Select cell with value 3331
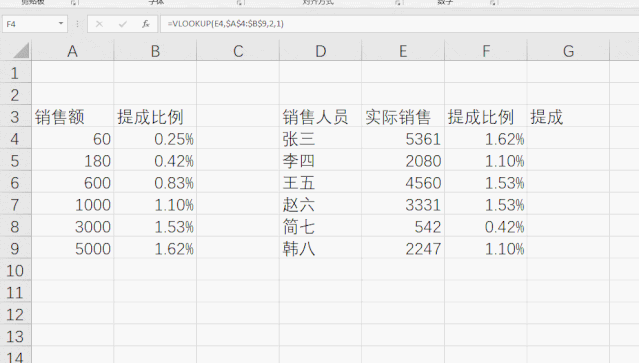639x363 pixels. tap(403, 205)
